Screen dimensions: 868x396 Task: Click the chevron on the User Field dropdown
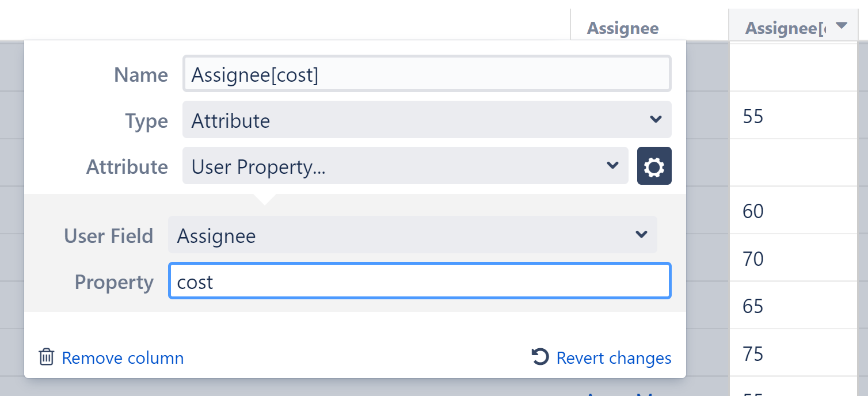(641, 235)
